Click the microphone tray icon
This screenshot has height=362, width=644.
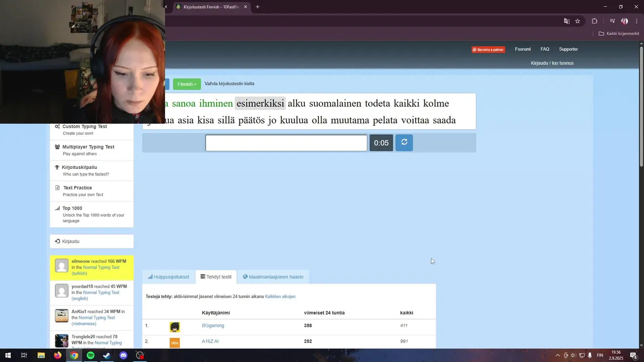coord(590,355)
